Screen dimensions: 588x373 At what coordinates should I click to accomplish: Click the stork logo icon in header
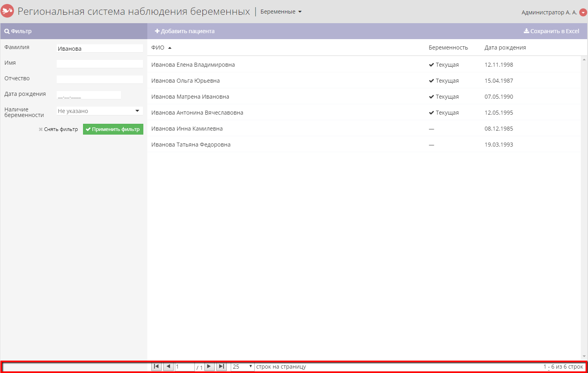tap(7, 11)
